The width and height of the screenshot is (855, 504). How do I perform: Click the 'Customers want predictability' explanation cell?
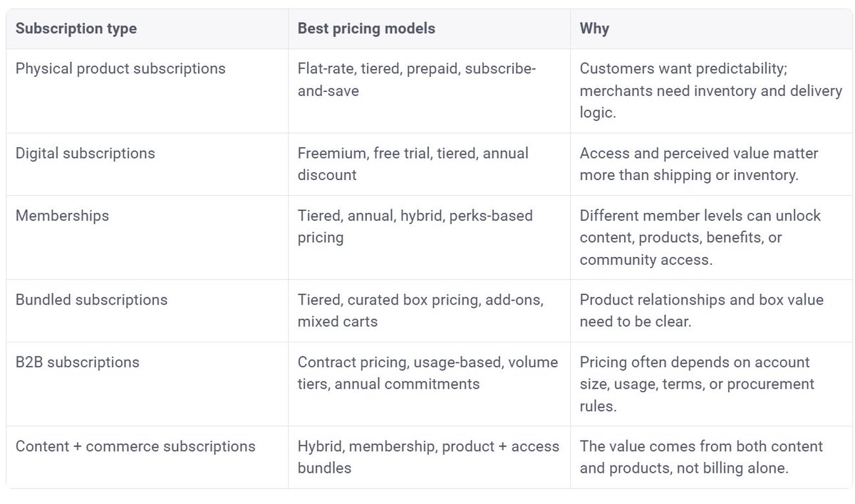pos(710,90)
